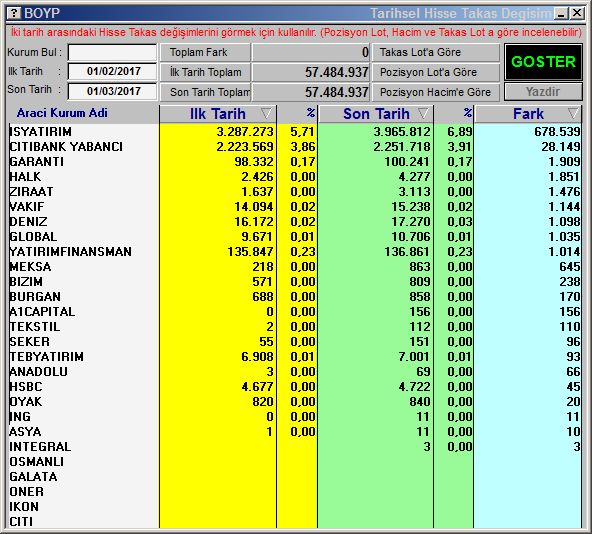
Task: Select the HSBC row name
Action: coord(26,387)
